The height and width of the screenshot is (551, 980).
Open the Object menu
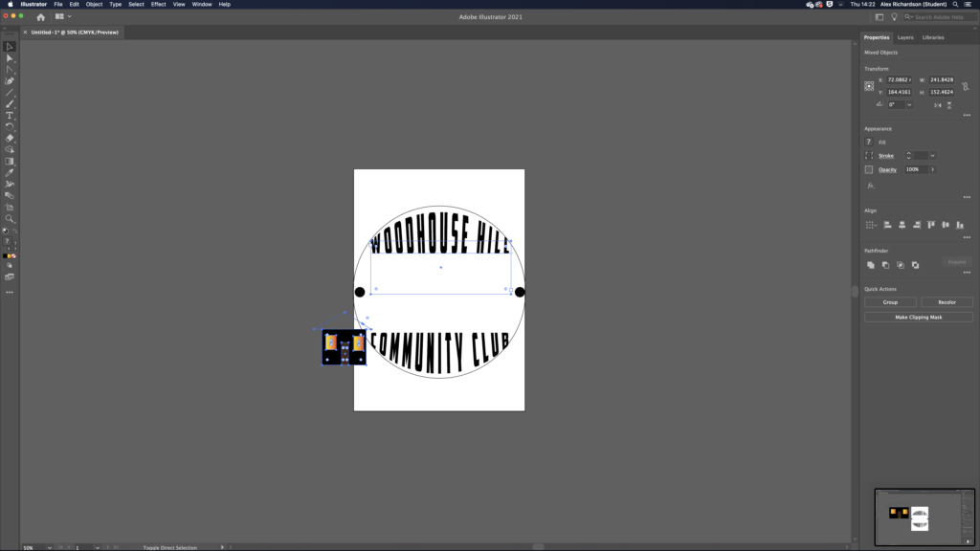[x=95, y=5]
